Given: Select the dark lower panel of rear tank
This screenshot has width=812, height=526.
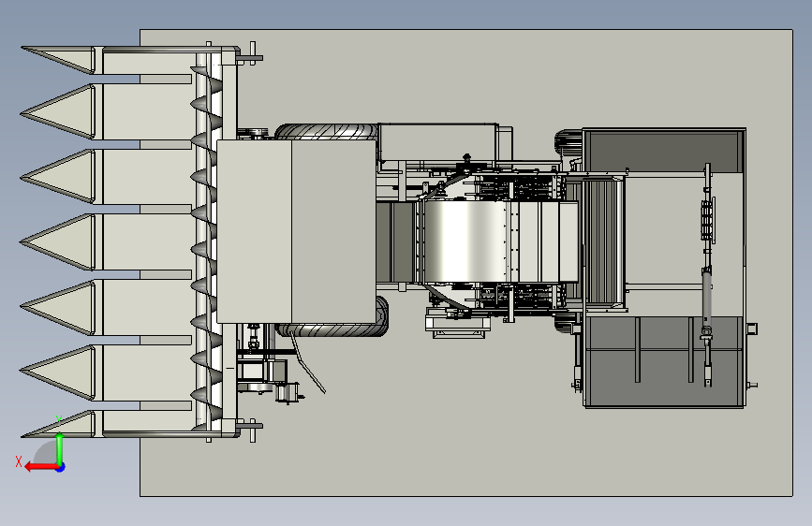Looking at the screenshot, I should (x=664, y=360).
